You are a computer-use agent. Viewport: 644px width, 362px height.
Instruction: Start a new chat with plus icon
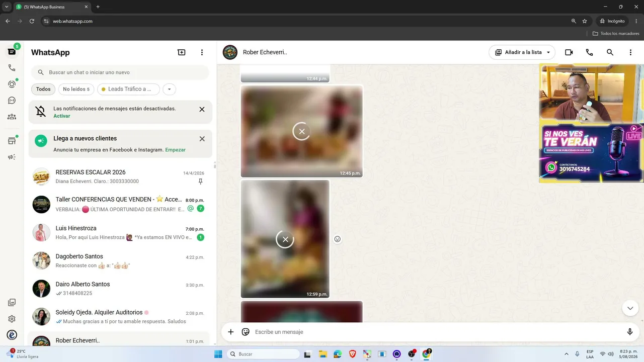tap(182, 52)
